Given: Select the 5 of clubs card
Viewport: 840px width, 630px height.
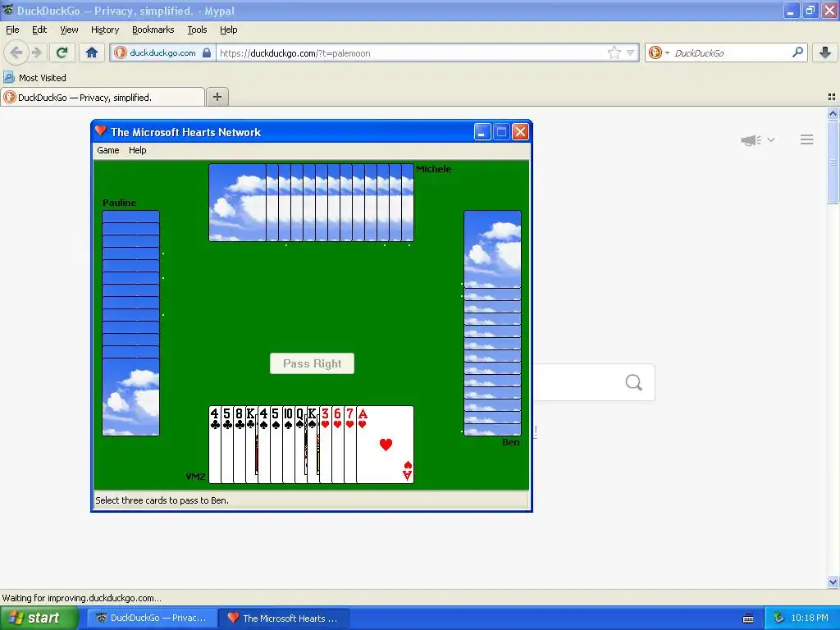Looking at the screenshot, I should click(227, 445).
